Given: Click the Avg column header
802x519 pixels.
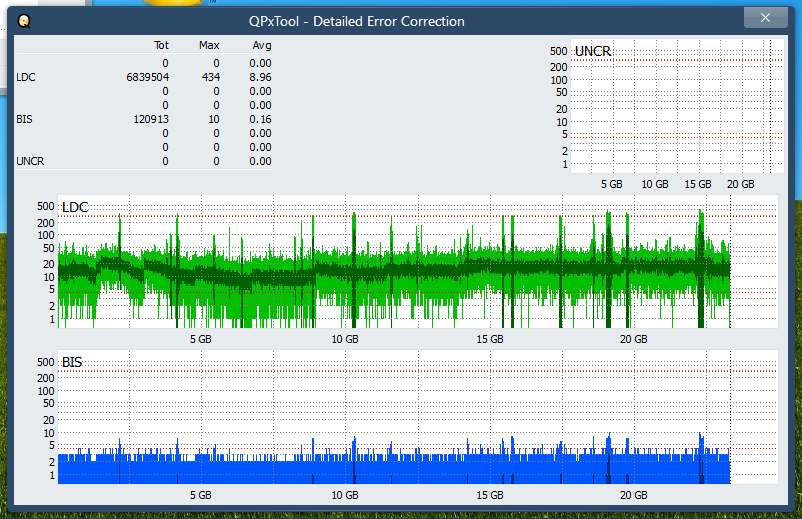Looking at the screenshot, I should [260, 45].
